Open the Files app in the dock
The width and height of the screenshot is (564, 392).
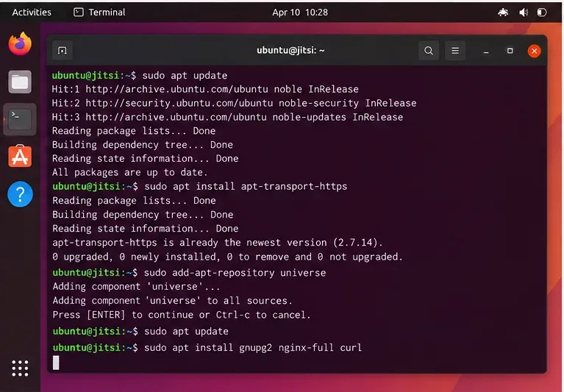tap(20, 82)
